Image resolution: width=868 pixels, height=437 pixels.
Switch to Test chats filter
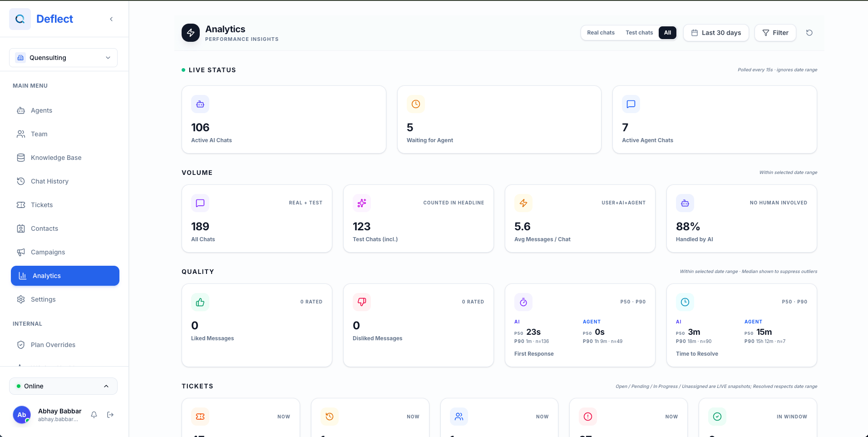point(639,33)
